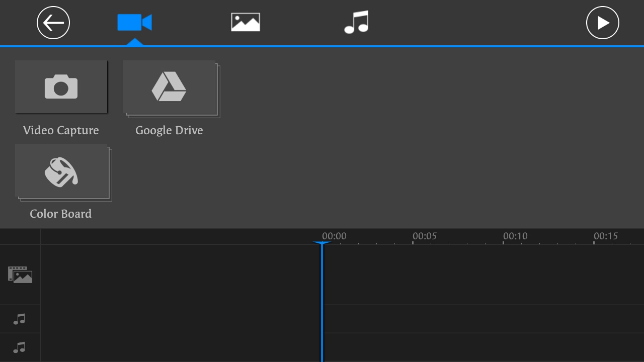Open the music source tab
The width and height of the screenshot is (644, 362).
(x=357, y=22)
